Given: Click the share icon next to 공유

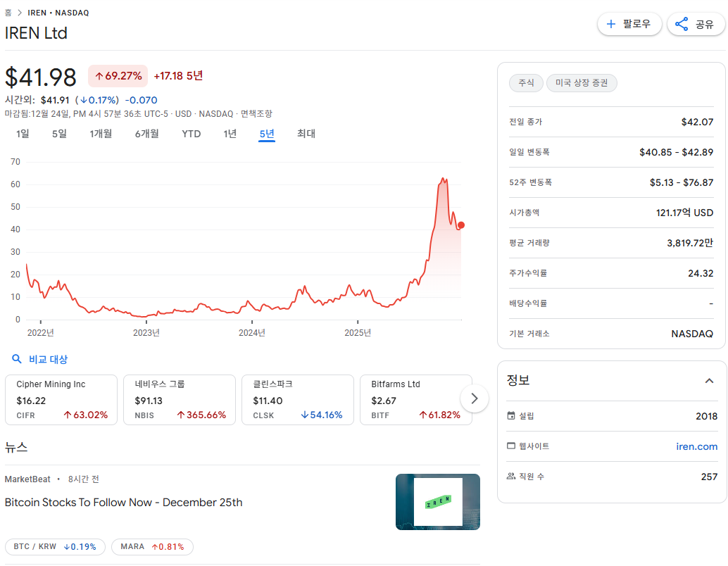Looking at the screenshot, I should [681, 24].
